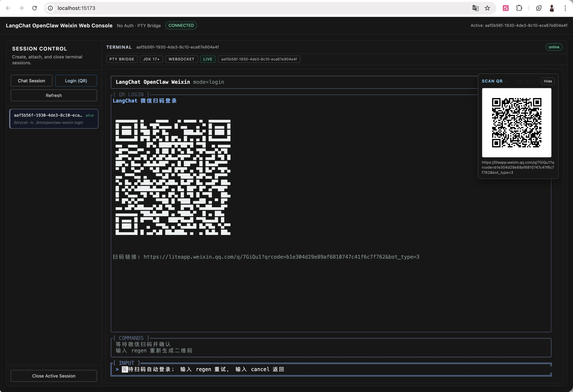This screenshot has width=573, height=392.
Task: Click the browser forward arrow icon
Action: click(x=21, y=8)
